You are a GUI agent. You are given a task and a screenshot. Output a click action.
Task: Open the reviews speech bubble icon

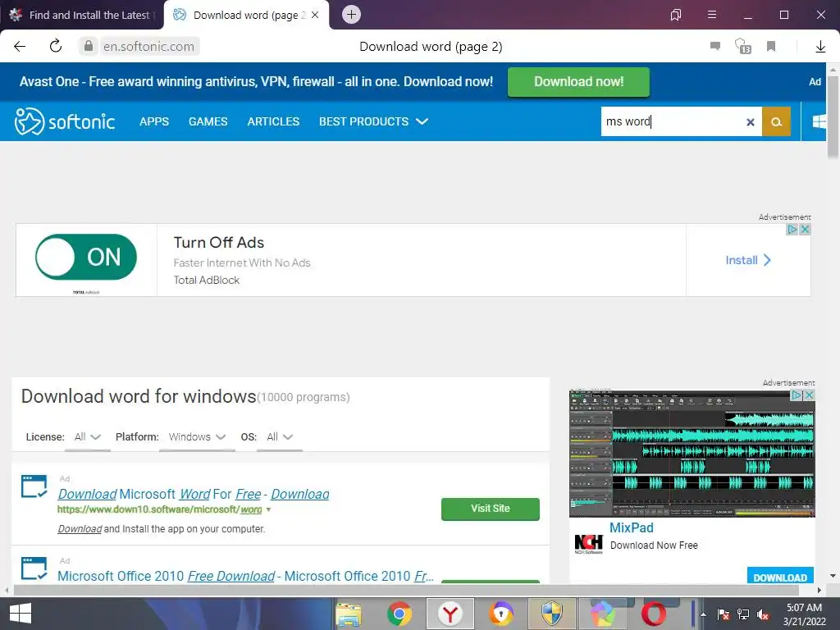coord(715,46)
